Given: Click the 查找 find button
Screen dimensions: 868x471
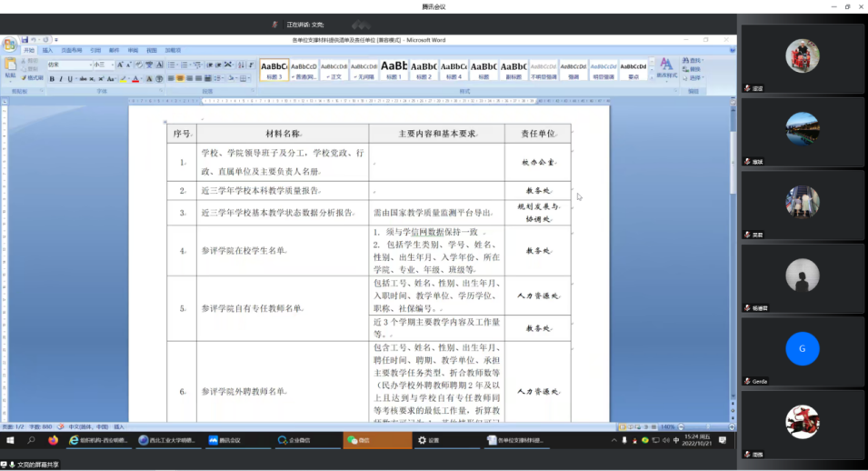Looking at the screenshot, I should [x=694, y=60].
